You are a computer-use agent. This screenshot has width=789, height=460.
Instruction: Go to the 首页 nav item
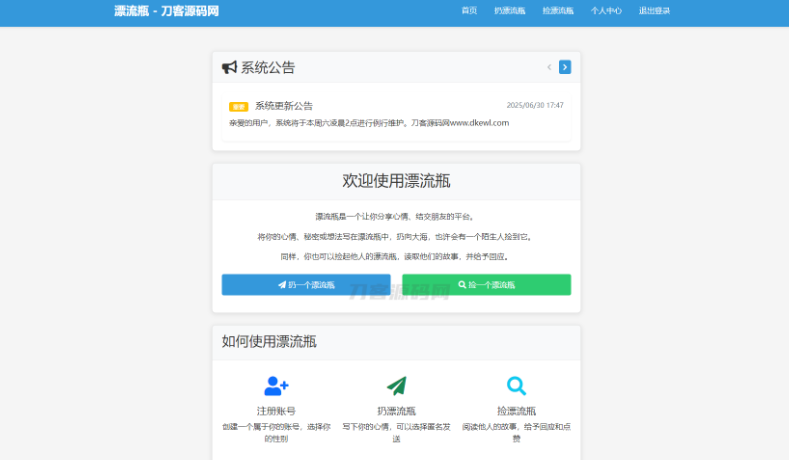(x=469, y=11)
